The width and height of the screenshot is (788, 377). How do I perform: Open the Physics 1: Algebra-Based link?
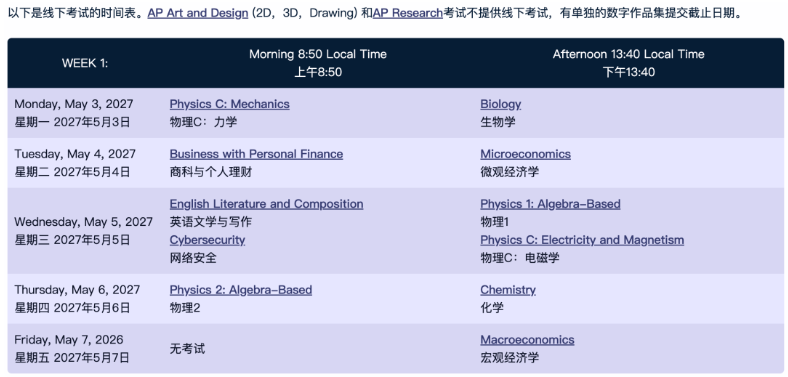point(550,204)
